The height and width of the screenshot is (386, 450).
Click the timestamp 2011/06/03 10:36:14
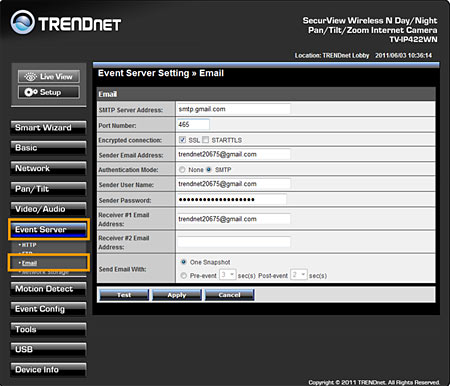click(403, 55)
